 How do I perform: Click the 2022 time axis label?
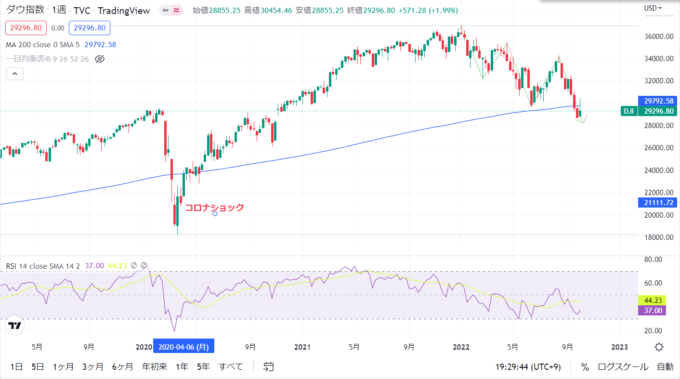click(461, 347)
